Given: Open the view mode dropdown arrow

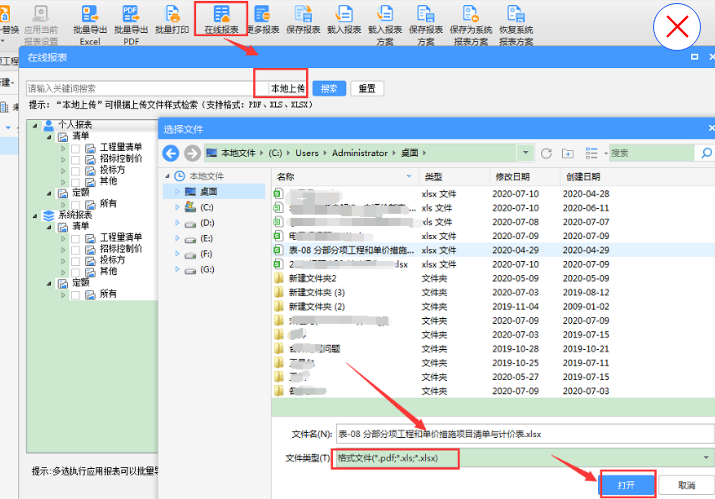Looking at the screenshot, I should tap(606, 154).
